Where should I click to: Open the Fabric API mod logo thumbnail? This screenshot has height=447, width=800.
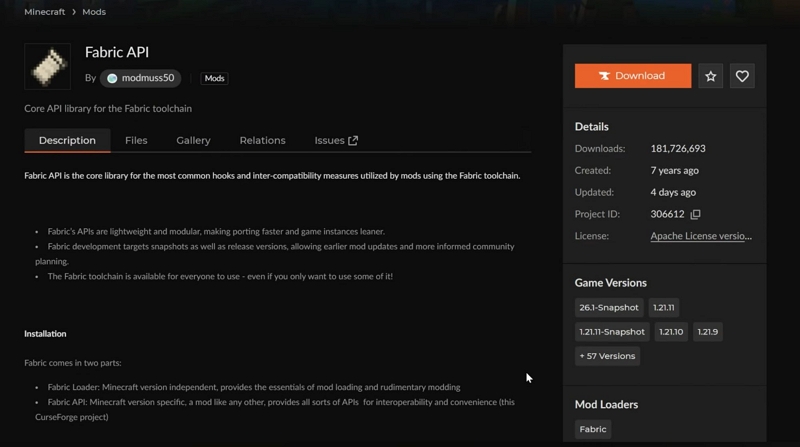click(47, 66)
